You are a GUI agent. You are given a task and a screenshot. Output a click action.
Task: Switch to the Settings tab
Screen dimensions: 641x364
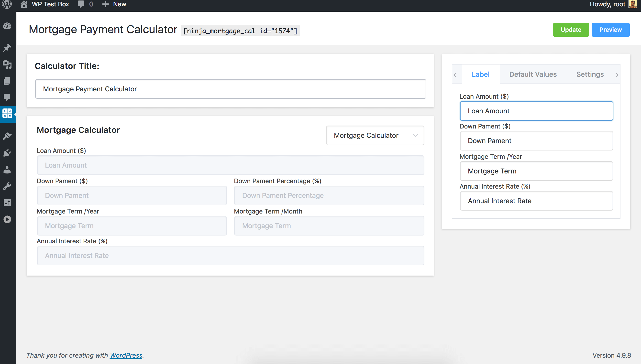(590, 74)
